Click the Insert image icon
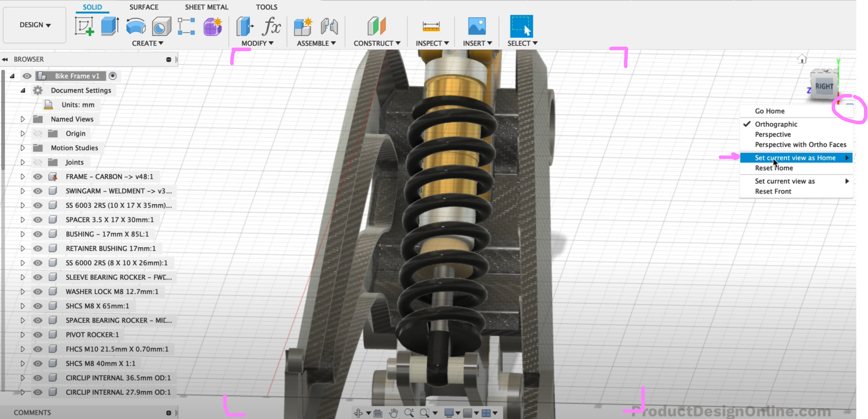Image resolution: width=868 pixels, height=419 pixels. click(477, 26)
